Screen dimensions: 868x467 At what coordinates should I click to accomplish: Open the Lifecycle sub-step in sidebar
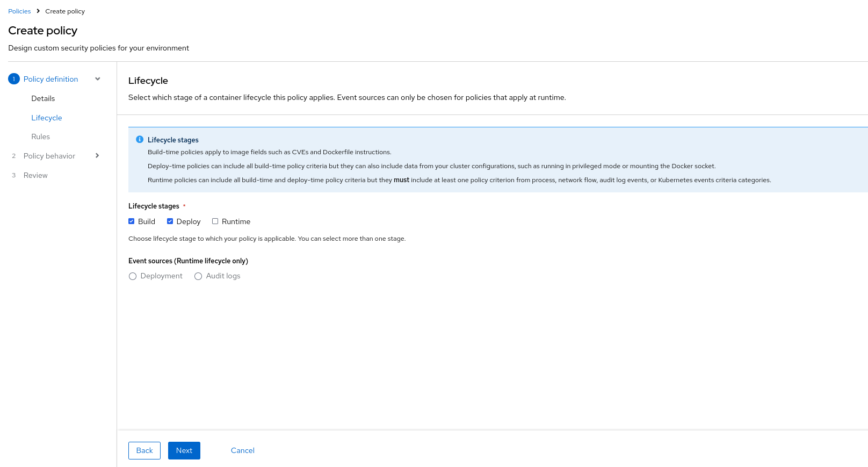[x=47, y=118]
